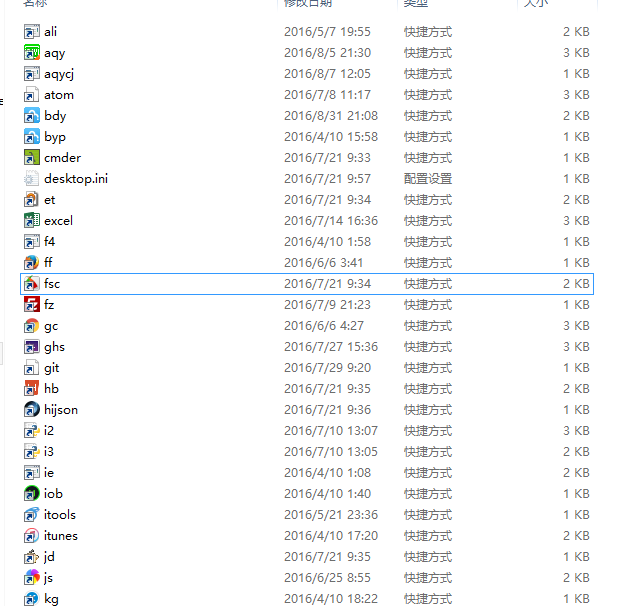
Task: Select the file name "desktop.ini"
Action: (x=76, y=178)
